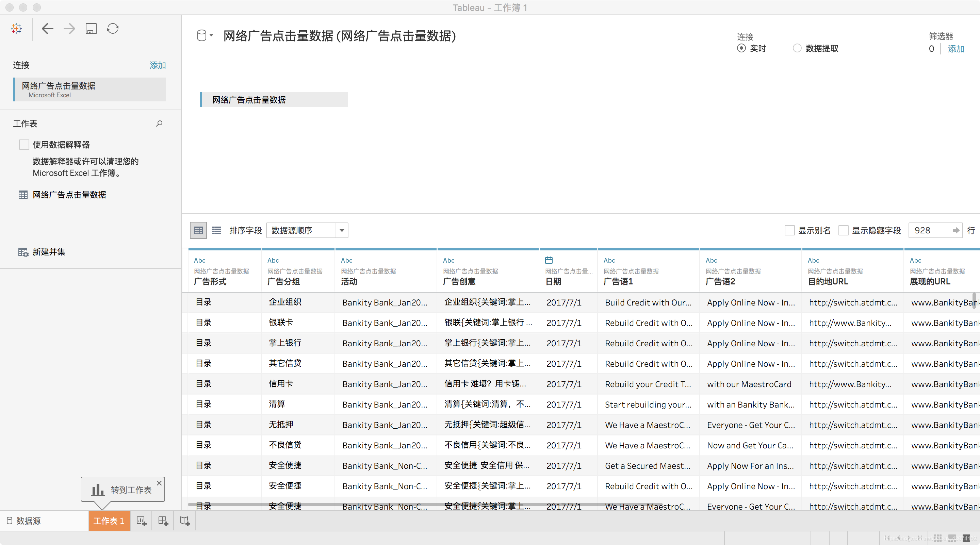Open the 工作表 1 tab
The width and height of the screenshot is (980, 545).
(x=109, y=521)
